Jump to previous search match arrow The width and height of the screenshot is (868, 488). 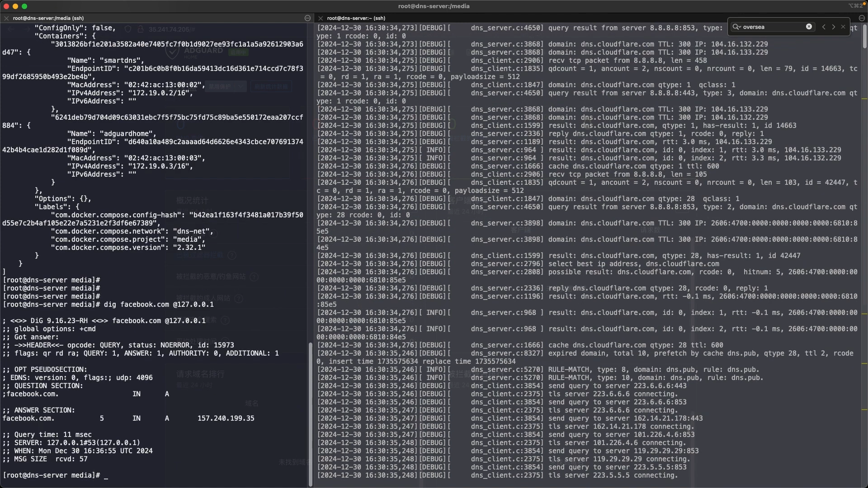pyautogui.click(x=824, y=27)
